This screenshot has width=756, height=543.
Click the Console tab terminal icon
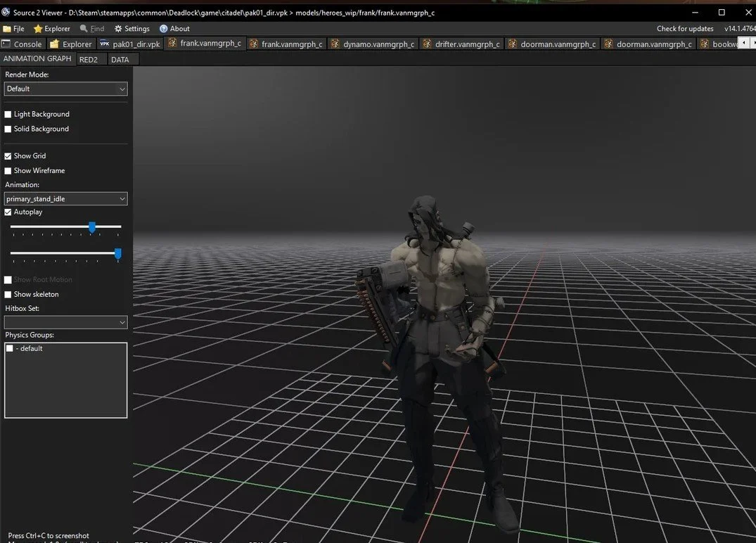coord(6,44)
